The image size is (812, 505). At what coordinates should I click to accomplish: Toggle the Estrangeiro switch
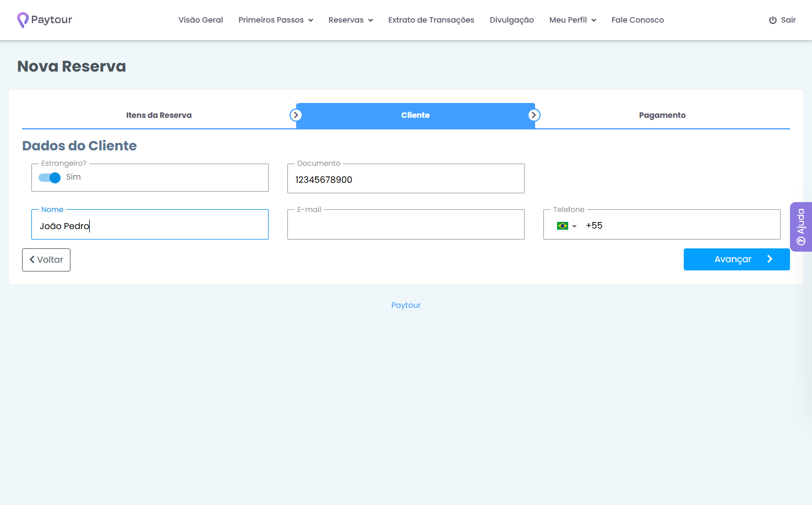point(50,177)
